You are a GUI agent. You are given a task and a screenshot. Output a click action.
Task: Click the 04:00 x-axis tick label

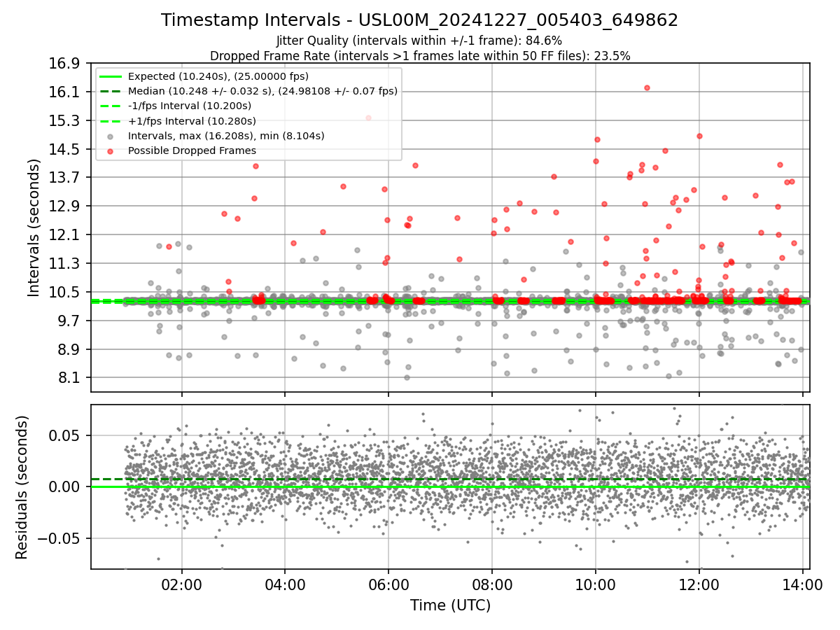click(285, 584)
